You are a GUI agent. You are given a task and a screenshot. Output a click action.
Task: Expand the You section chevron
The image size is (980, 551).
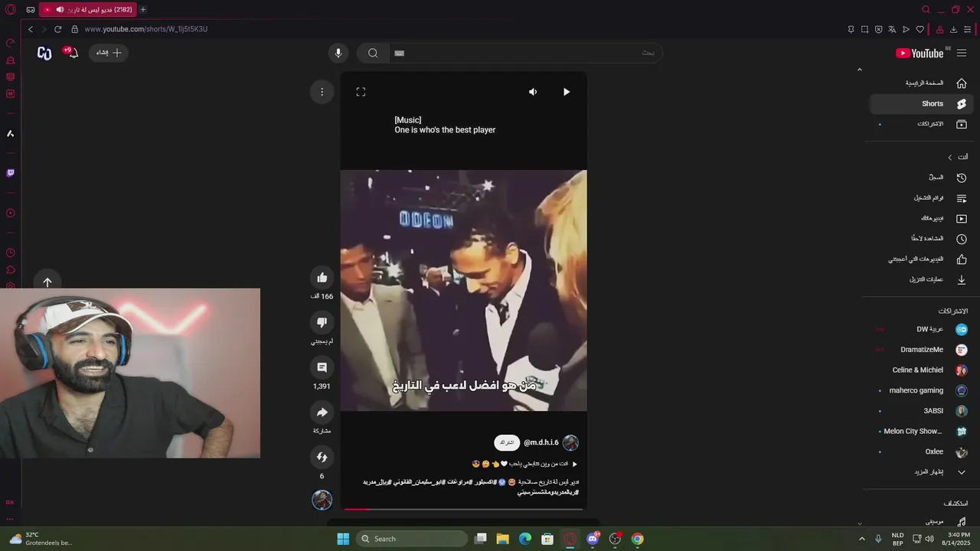(950, 157)
